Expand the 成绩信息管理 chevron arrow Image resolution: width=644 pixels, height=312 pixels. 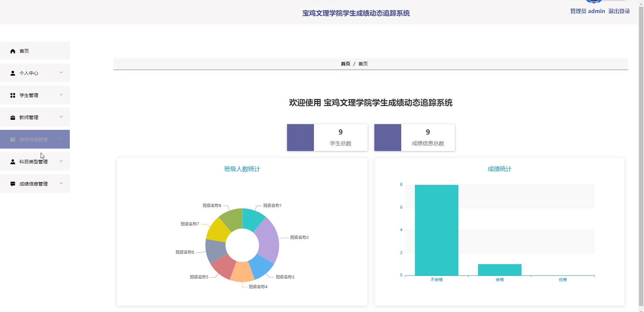coord(61,183)
